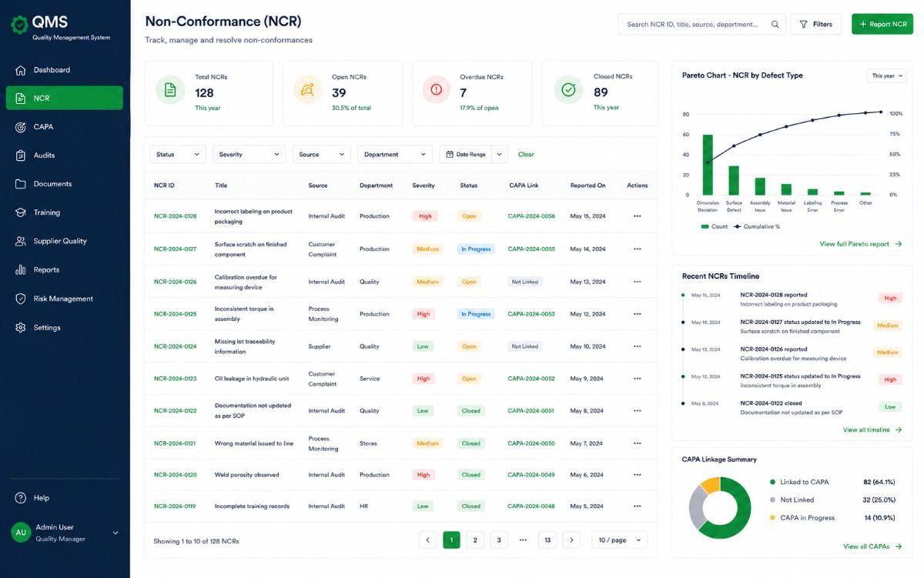Click the Risk Management shield icon
Screen dimensions: 924x578
21,299
